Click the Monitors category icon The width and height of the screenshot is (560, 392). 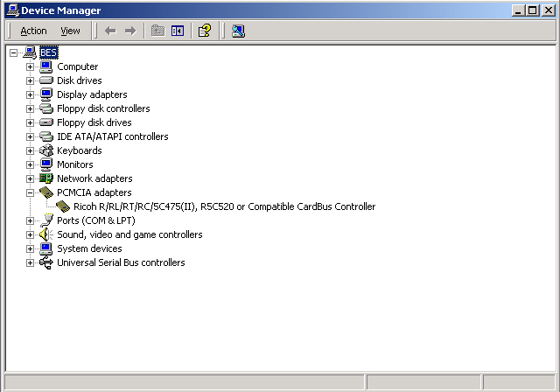(46, 164)
